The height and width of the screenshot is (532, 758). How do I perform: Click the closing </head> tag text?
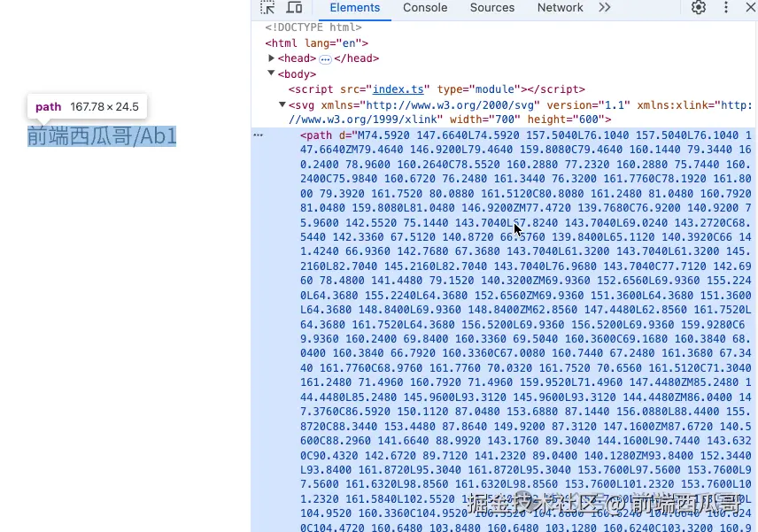pos(356,58)
